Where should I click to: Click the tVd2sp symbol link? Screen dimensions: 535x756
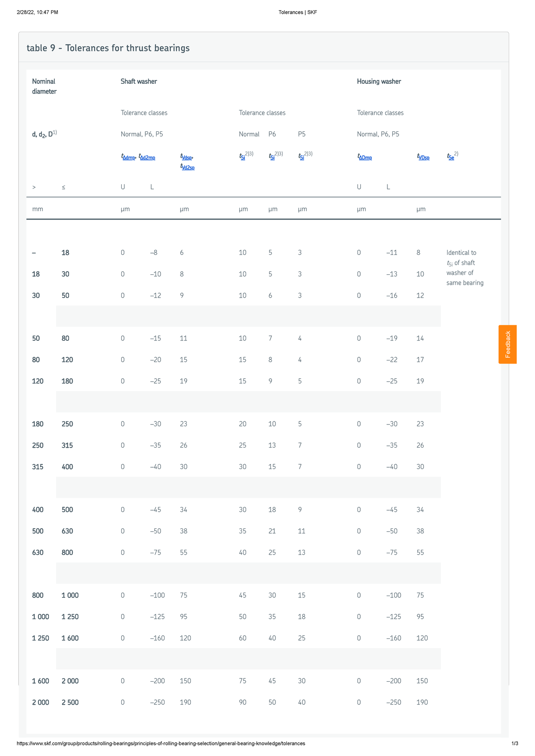(188, 167)
